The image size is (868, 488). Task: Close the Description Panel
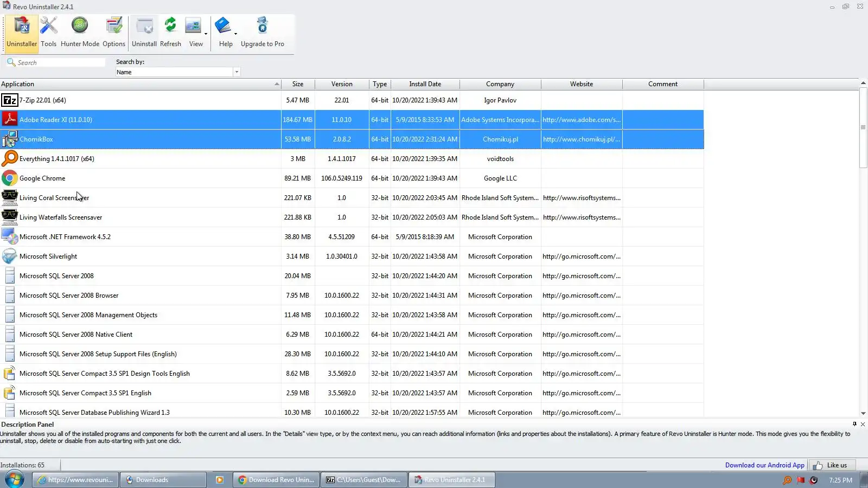[x=863, y=424]
